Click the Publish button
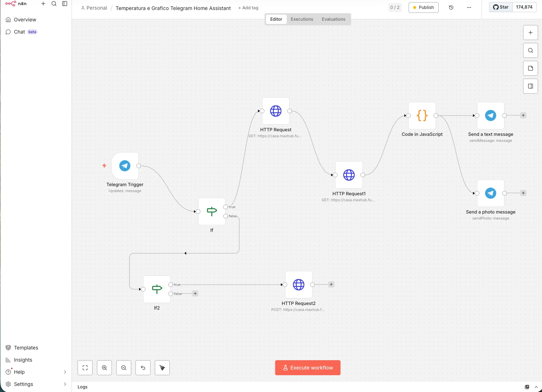542x392 pixels. 423,7
